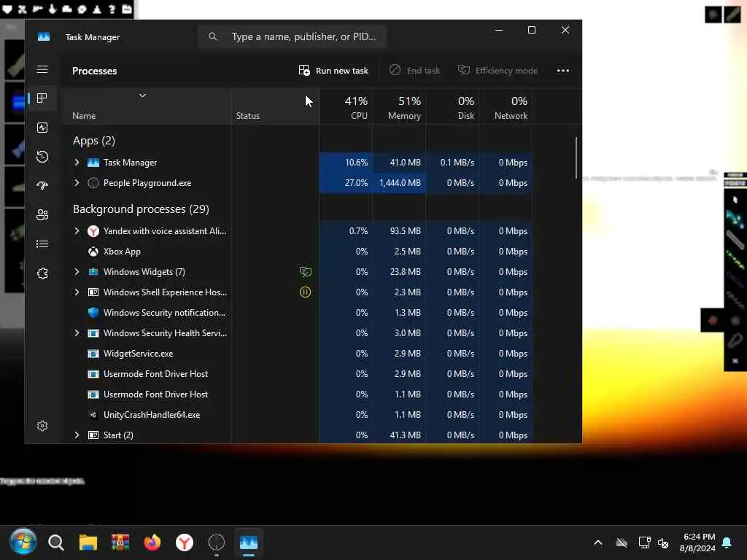
Task: Open Search from the taskbar
Action: pos(55,542)
